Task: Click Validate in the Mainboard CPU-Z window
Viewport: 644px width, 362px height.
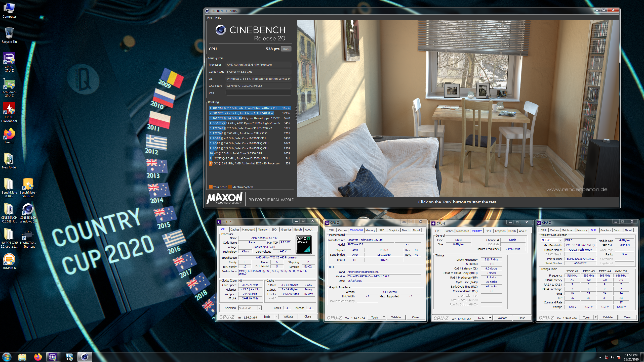Action: coord(396,318)
